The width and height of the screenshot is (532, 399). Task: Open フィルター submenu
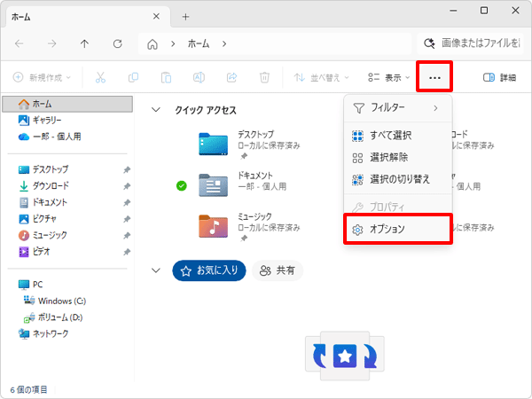tap(397, 108)
